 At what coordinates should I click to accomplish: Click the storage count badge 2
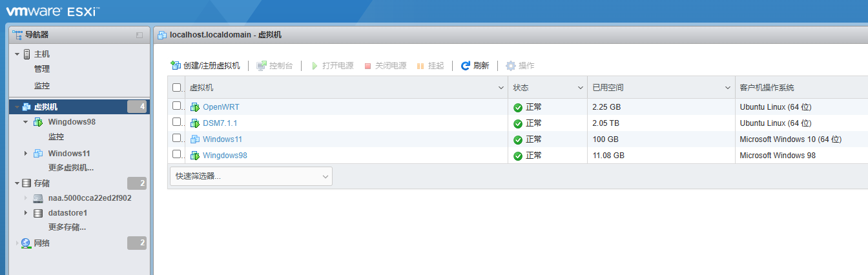point(137,183)
